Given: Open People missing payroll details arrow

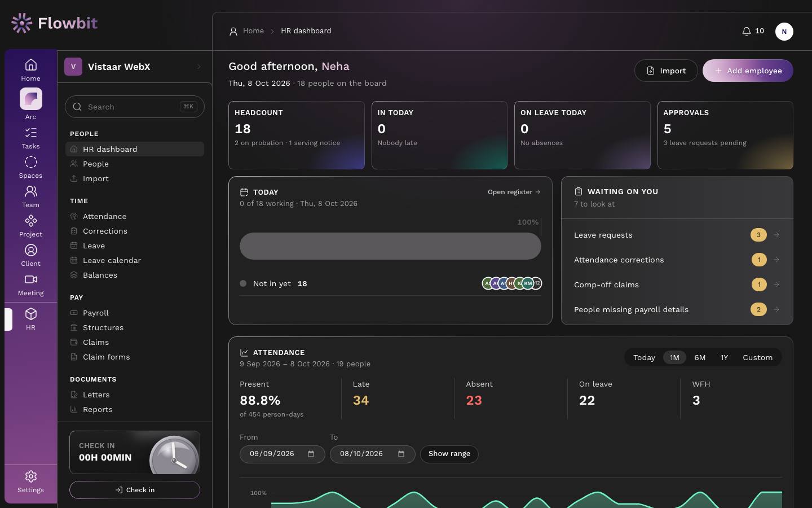Looking at the screenshot, I should click(776, 309).
